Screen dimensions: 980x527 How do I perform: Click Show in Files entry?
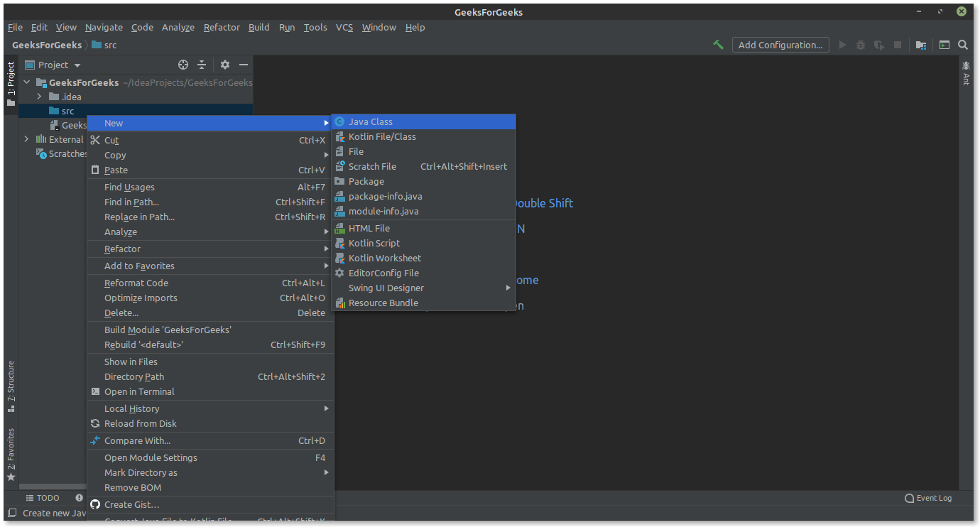pos(210,362)
